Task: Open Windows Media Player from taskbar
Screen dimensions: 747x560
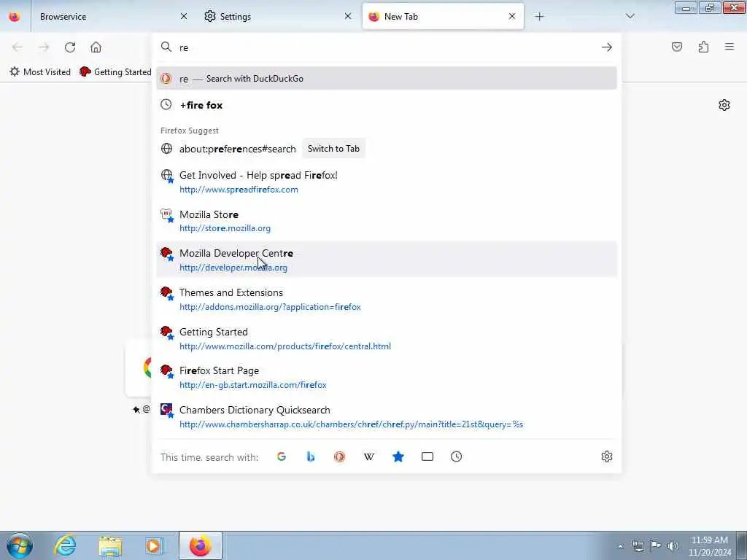Action: [154, 545]
